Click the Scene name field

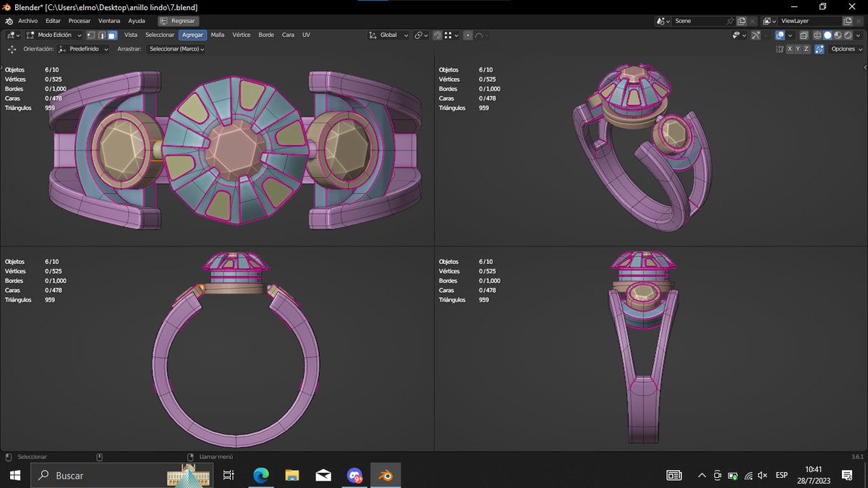tap(698, 21)
